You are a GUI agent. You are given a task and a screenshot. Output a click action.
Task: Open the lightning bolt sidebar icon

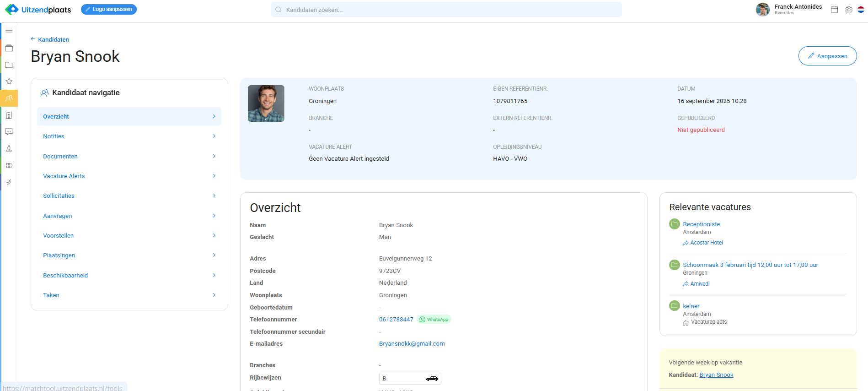[x=9, y=182]
